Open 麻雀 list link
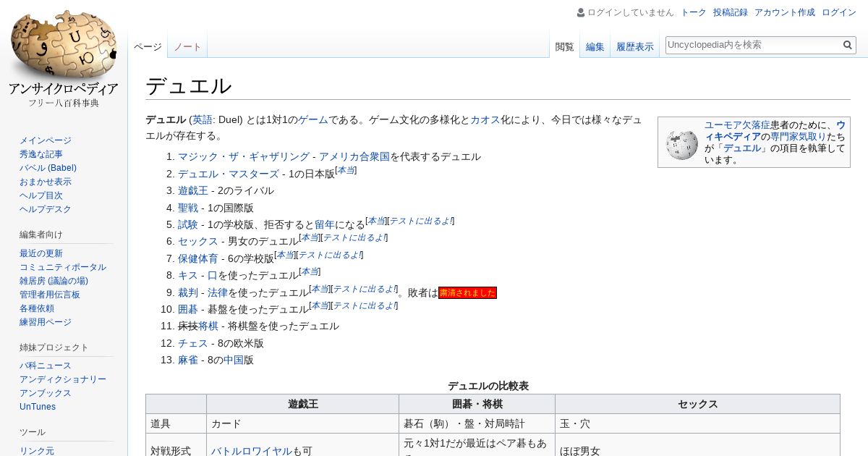This screenshot has width=868, height=456. coord(188,360)
